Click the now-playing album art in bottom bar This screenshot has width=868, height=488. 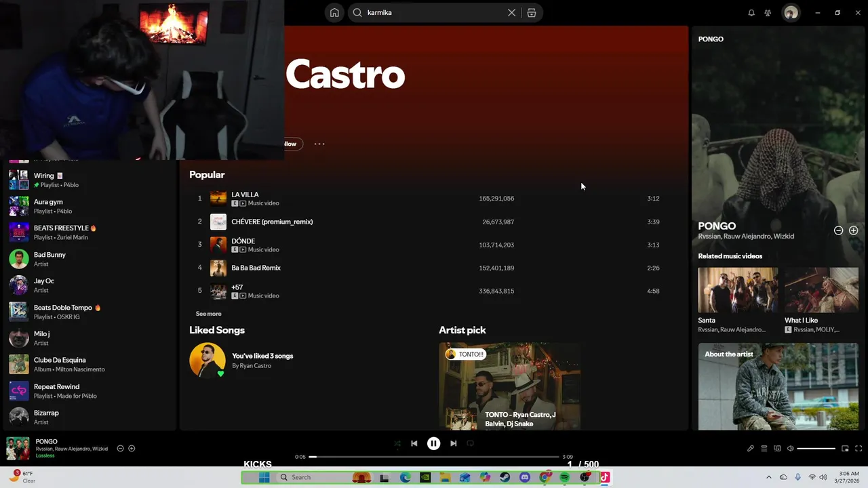18,448
